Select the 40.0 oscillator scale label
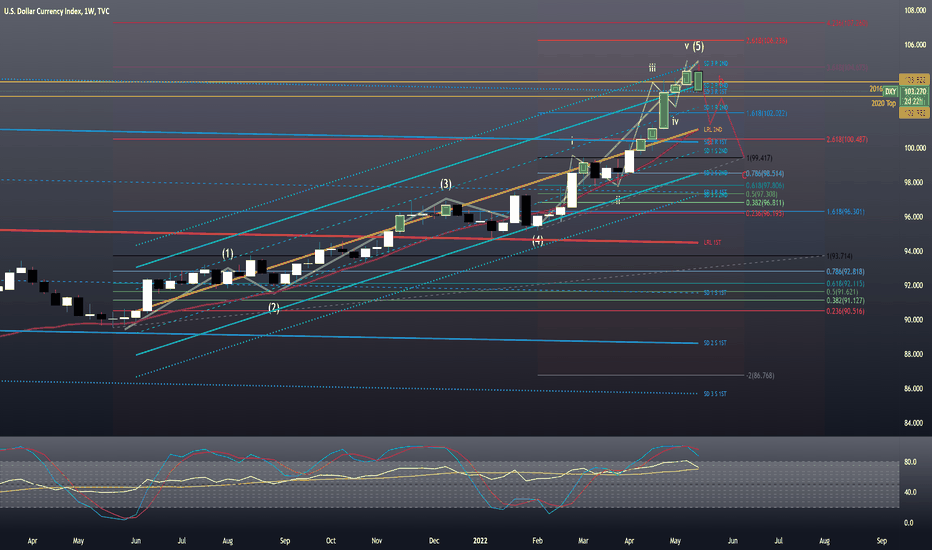Screen dimensions: 932x550 coord(910,492)
